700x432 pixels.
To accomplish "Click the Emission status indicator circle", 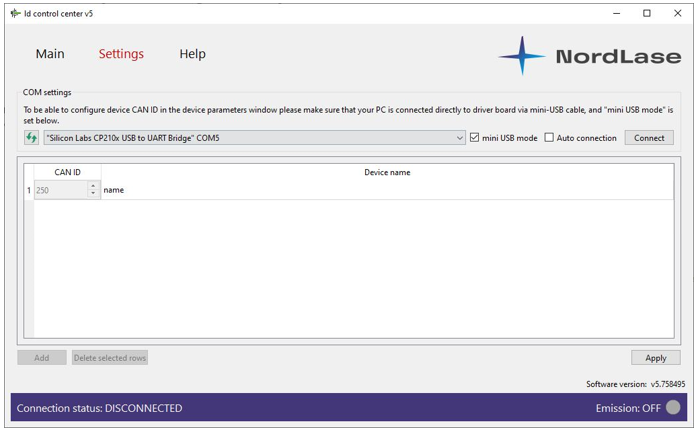I will point(673,407).
